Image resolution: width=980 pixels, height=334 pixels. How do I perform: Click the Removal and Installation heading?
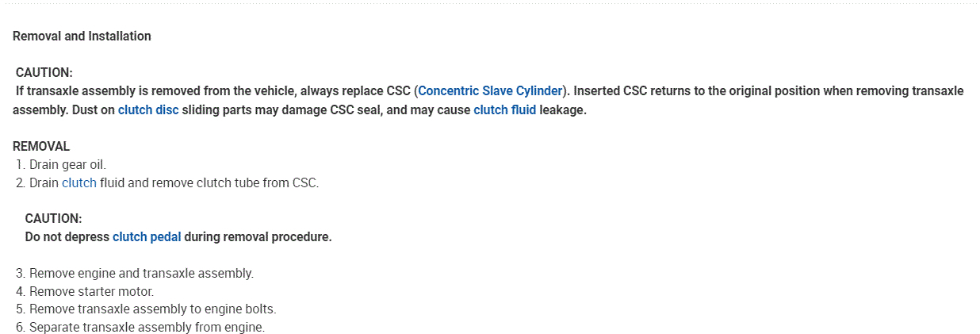click(x=82, y=36)
